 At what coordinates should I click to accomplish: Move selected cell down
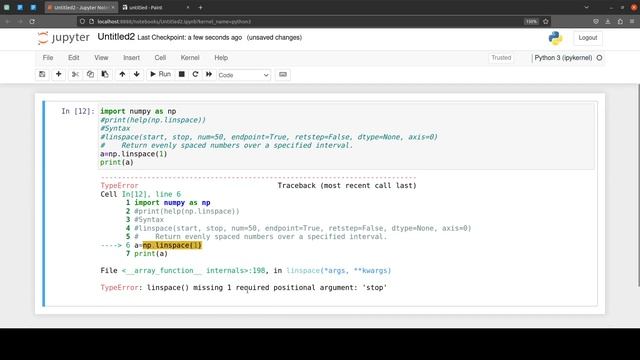tap(137, 74)
